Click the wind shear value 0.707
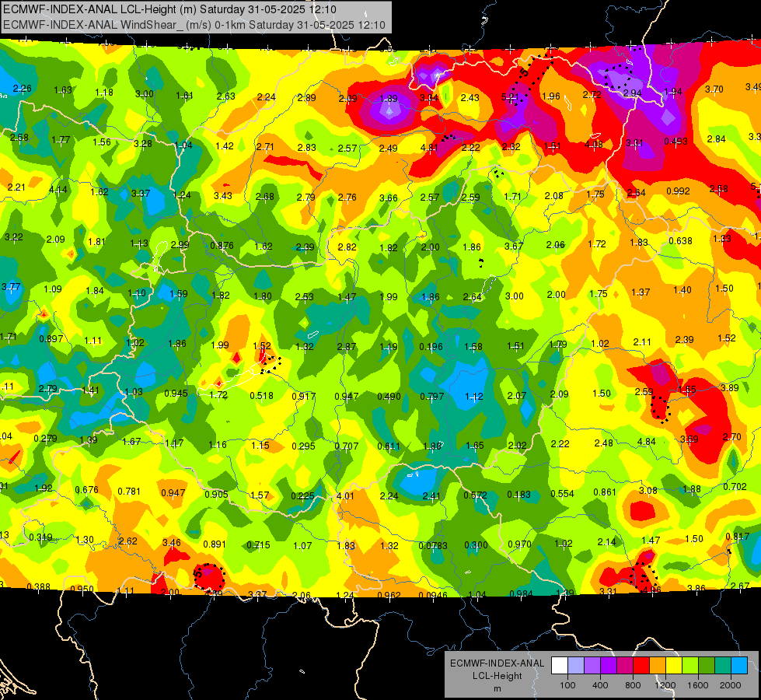The image size is (761, 700). 347,446
